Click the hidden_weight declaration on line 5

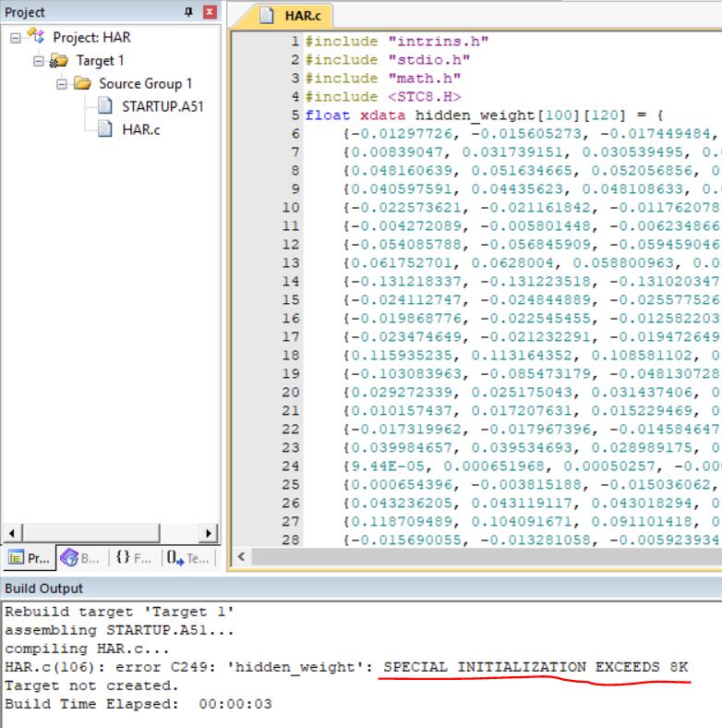[483, 115]
